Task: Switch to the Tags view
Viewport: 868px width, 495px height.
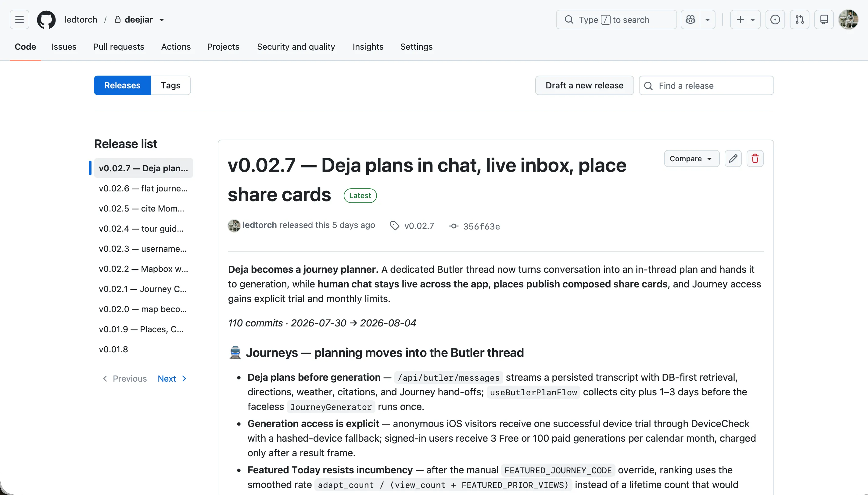Action: (x=171, y=85)
